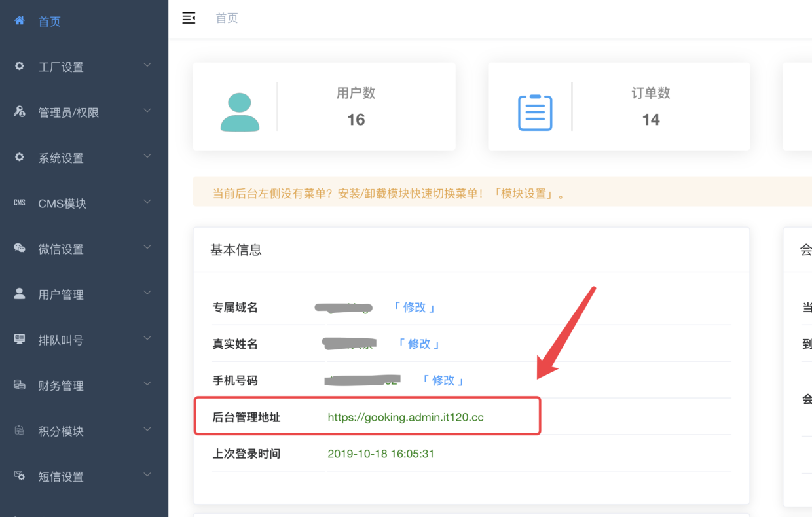Click the 真实姓名 label
The image size is (812, 517).
[235, 344]
